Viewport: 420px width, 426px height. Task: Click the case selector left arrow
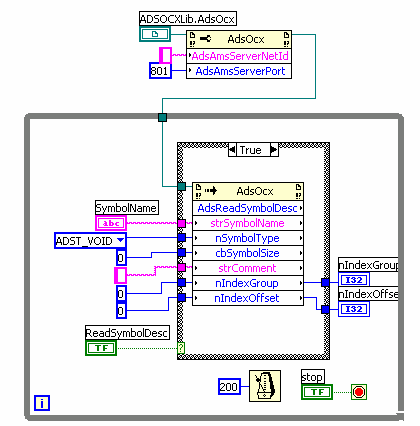coord(232,150)
